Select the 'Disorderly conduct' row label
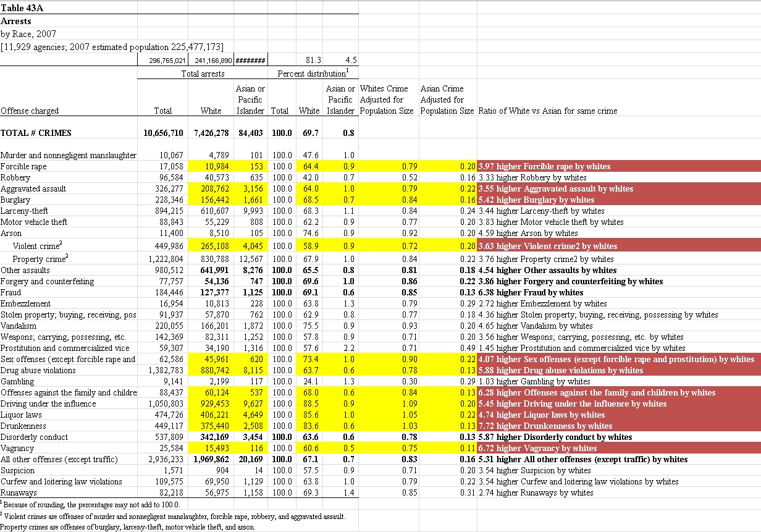This screenshot has height=532, width=761. coord(34,437)
